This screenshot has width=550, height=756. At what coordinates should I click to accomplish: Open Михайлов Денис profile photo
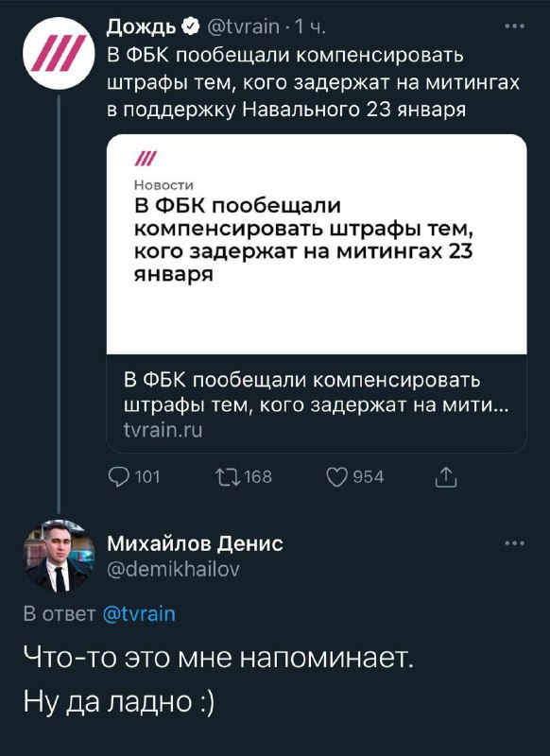tap(59, 556)
